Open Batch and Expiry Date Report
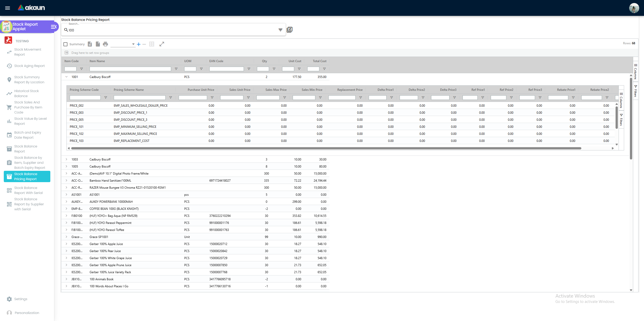 pyautogui.click(x=27, y=135)
